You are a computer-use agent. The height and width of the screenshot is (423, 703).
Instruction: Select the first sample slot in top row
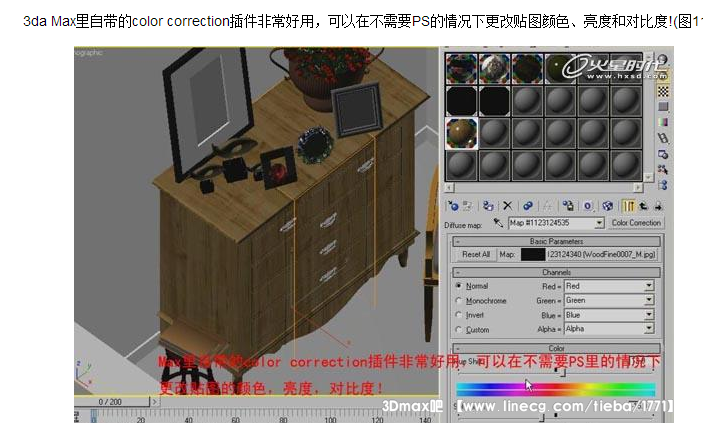point(461,69)
